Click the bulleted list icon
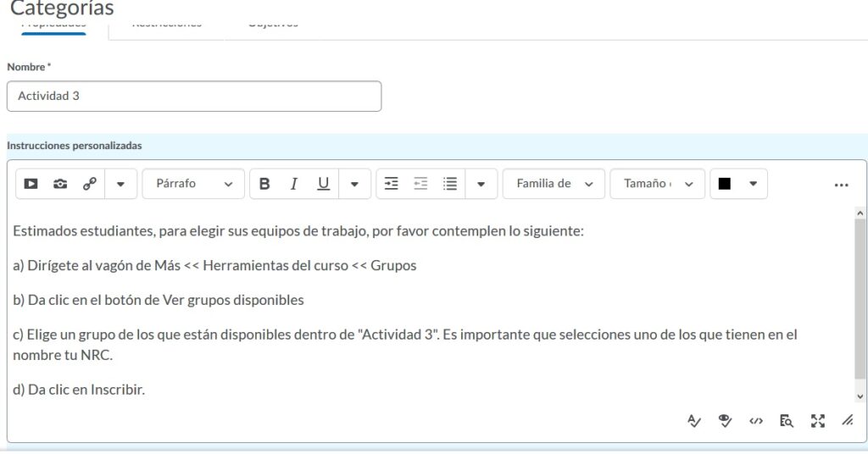This screenshot has width=868, height=454. click(x=450, y=184)
